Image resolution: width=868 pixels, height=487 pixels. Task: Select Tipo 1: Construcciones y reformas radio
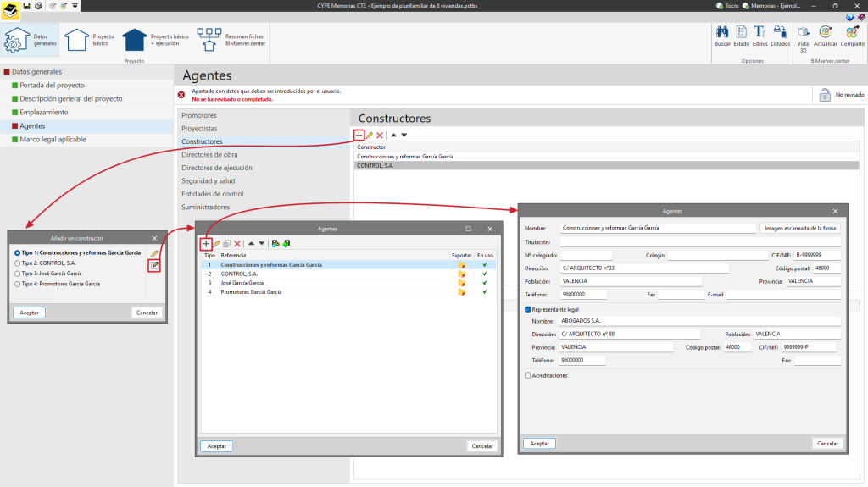tap(17, 253)
